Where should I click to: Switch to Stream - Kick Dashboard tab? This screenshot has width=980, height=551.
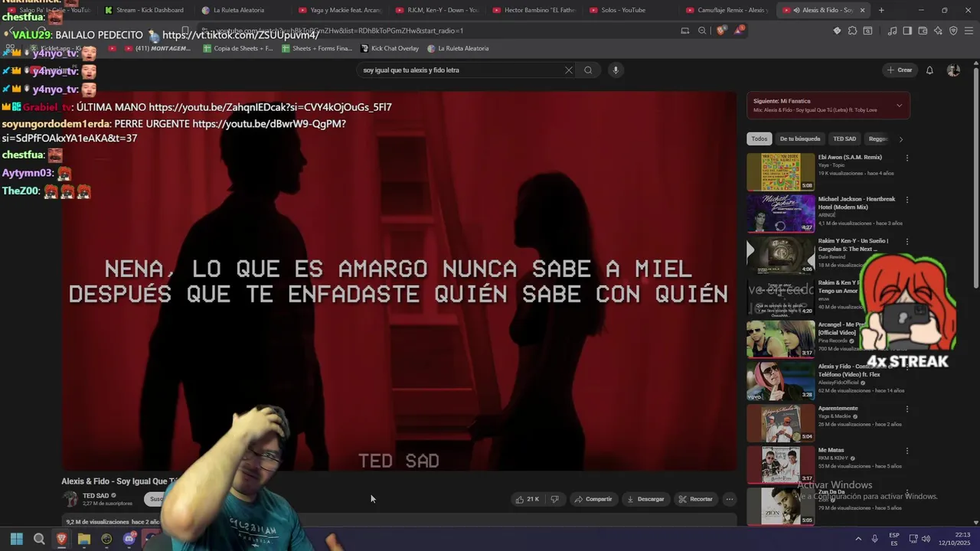145,10
